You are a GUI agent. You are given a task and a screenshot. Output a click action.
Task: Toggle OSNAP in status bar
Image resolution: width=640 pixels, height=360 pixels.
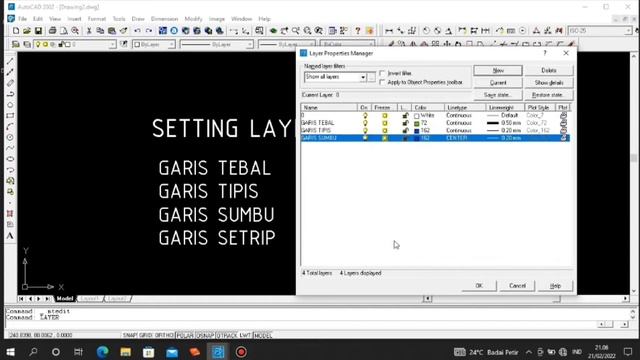[x=205, y=335]
